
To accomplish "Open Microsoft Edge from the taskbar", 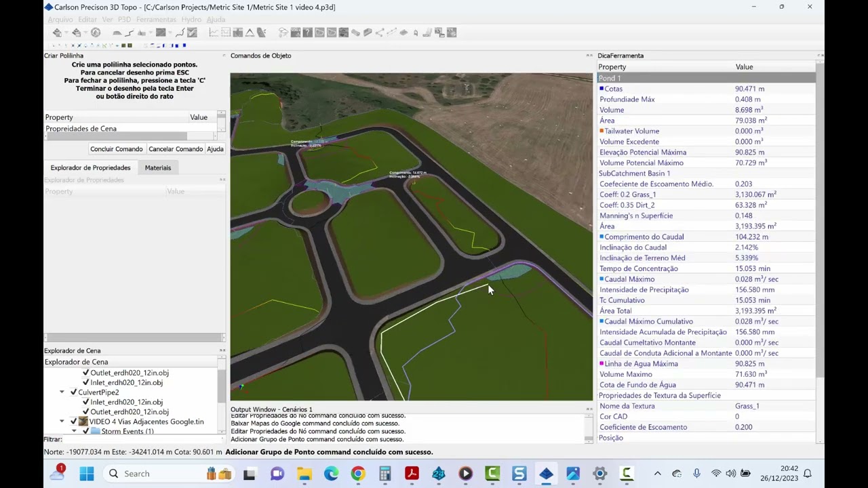I will [x=331, y=474].
